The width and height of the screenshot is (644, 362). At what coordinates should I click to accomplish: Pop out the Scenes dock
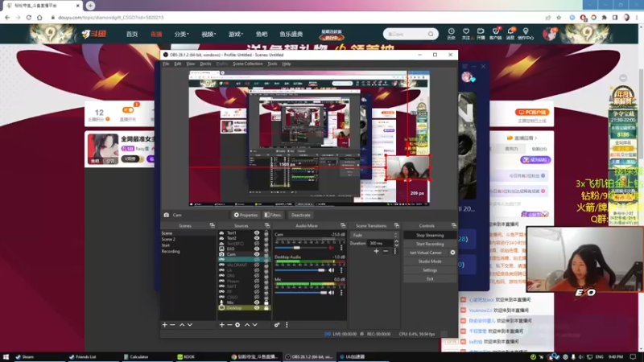pyautogui.click(x=213, y=225)
